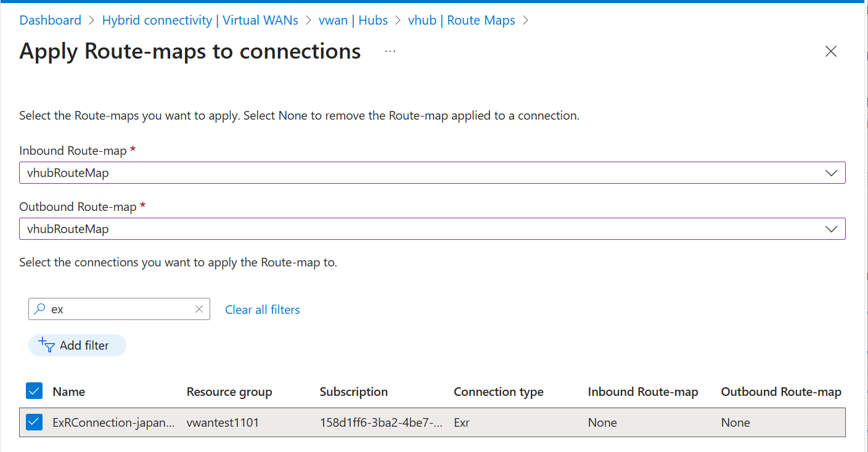The height and width of the screenshot is (452, 868).
Task: Focus the connection search input field
Action: click(x=120, y=310)
